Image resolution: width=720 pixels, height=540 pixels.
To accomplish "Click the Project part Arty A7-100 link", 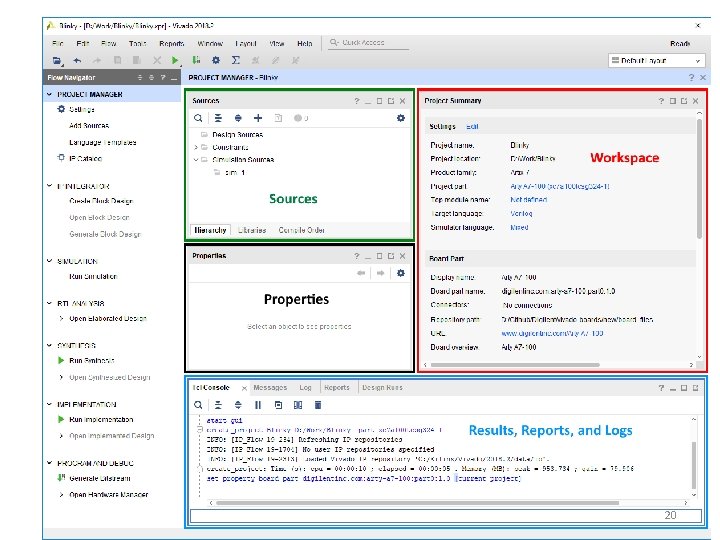I will point(560,186).
